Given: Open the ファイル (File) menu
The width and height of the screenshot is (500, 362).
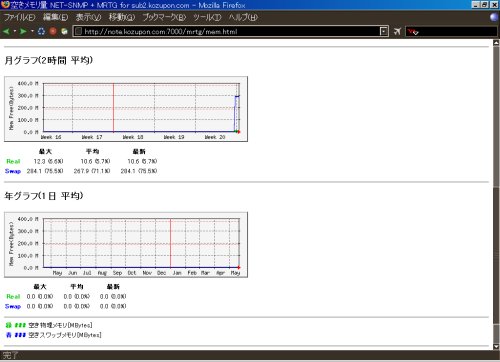Looking at the screenshot, I should [19, 17].
